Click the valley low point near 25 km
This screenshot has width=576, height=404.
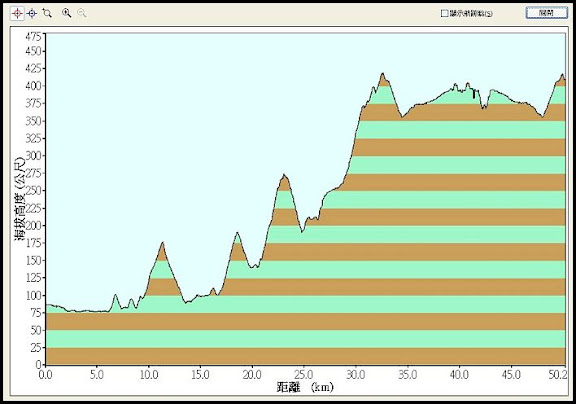click(x=302, y=232)
